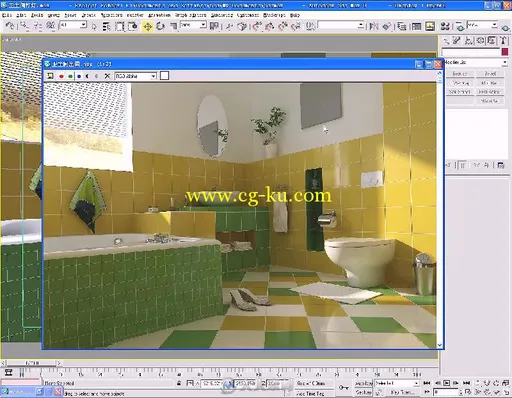Toggle the blue channel in render window
512x398 pixels.
pos(79,76)
